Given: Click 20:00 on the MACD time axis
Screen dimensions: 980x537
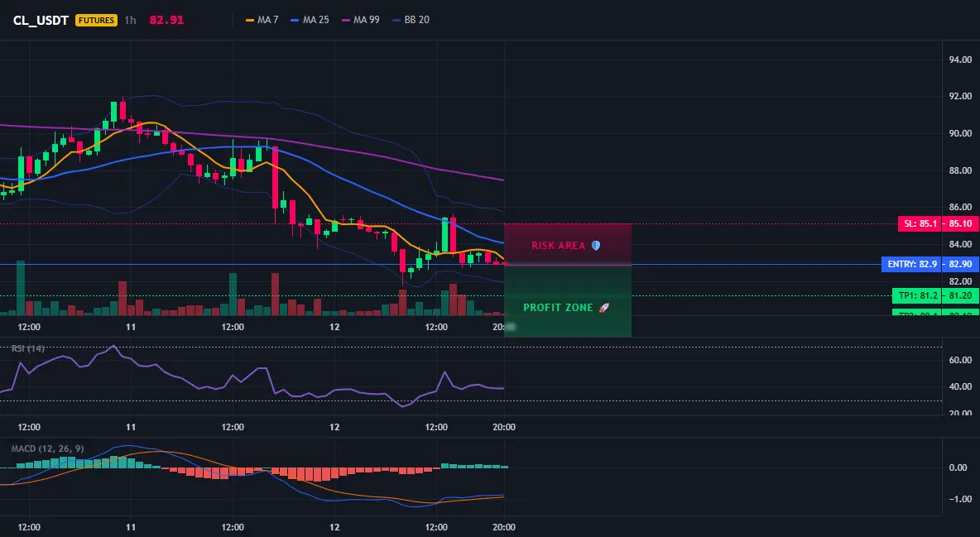Looking at the screenshot, I should (504, 527).
